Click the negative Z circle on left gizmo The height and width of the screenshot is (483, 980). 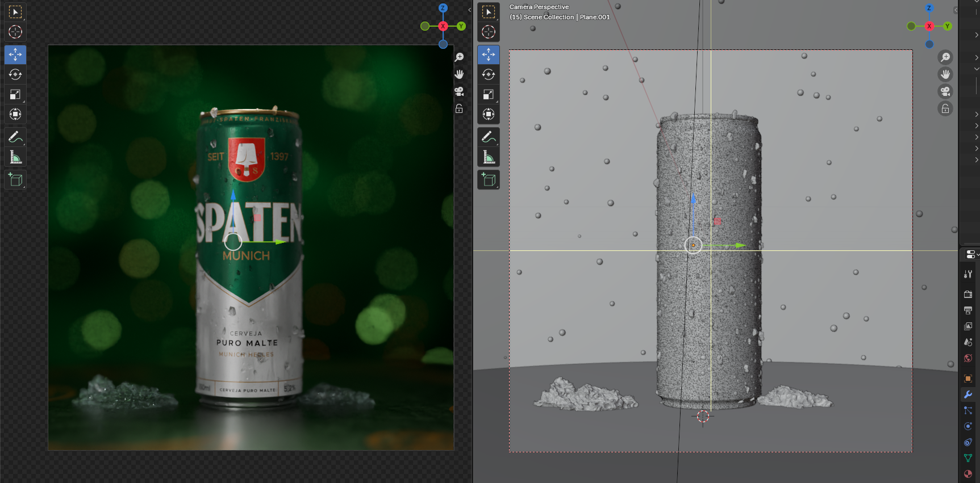[x=443, y=44]
